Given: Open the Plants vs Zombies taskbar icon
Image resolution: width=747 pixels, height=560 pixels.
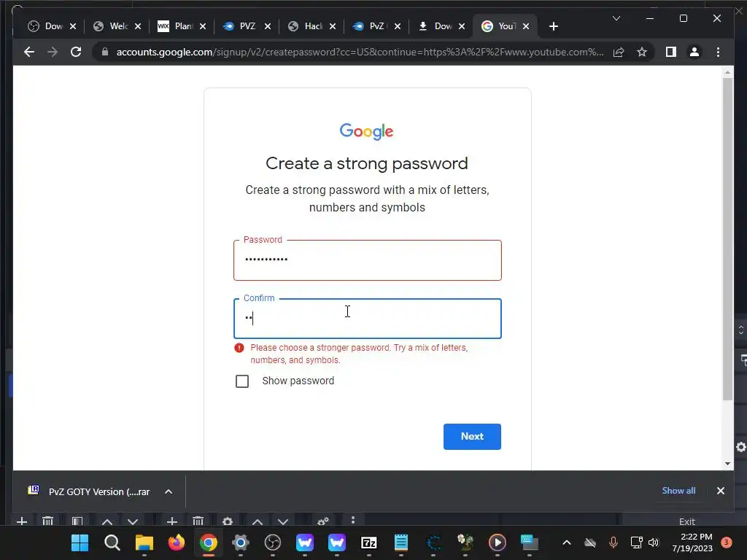Looking at the screenshot, I should coord(465,542).
